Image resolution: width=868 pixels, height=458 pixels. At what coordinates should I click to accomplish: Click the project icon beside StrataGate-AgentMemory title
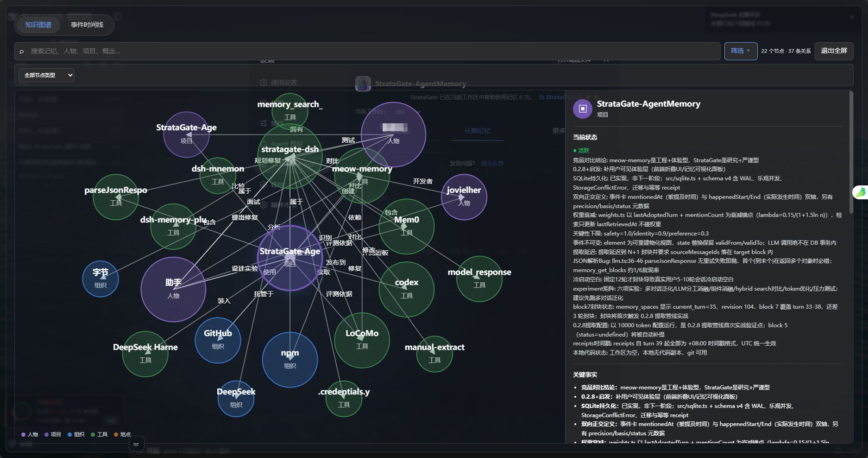point(583,109)
